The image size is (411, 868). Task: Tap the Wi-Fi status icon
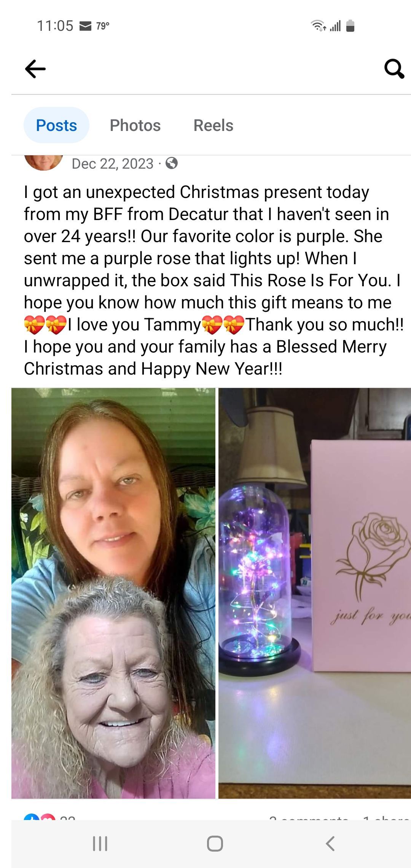pos(318,26)
